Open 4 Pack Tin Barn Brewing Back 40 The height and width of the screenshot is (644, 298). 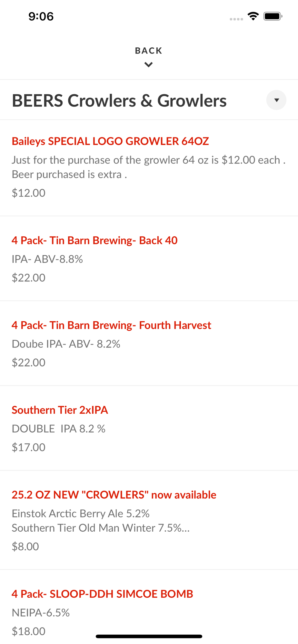tap(149, 259)
